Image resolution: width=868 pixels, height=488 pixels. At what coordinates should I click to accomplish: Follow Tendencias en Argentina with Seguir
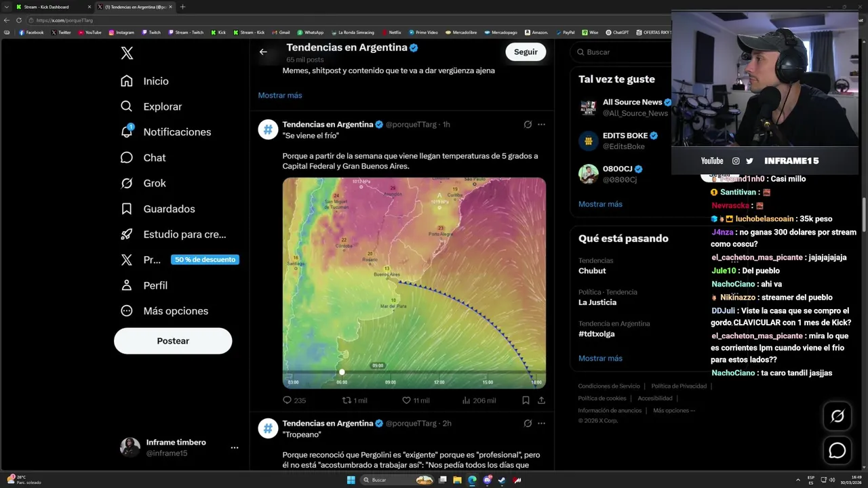[526, 52]
